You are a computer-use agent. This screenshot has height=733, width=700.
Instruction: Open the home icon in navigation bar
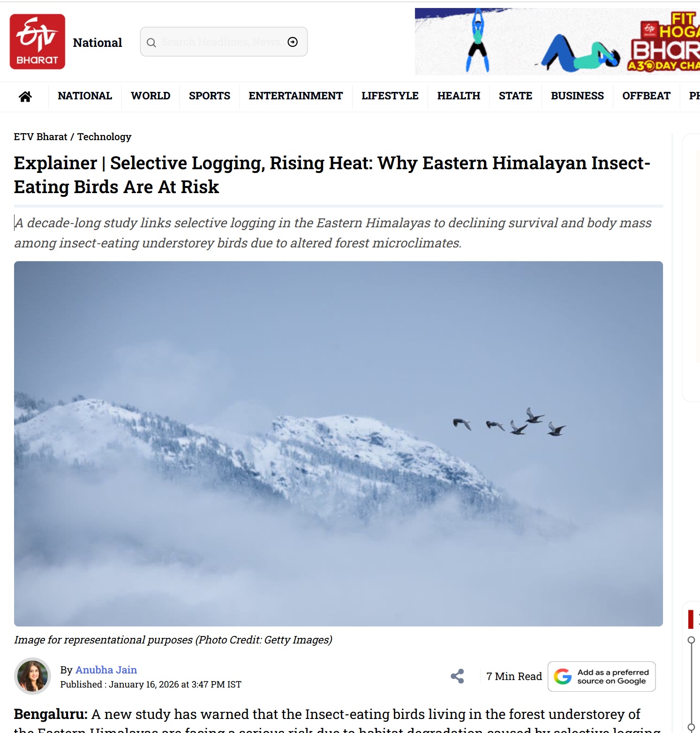click(x=25, y=97)
